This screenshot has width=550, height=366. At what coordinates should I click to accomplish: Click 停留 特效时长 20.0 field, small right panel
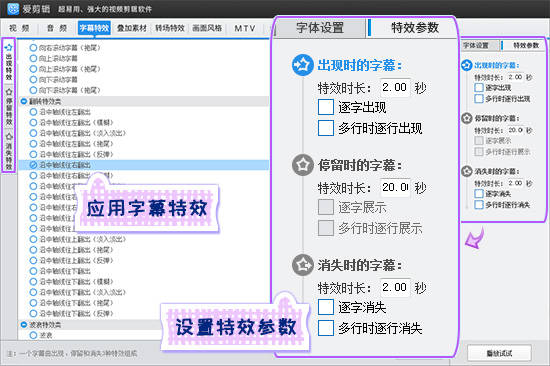pos(515,130)
